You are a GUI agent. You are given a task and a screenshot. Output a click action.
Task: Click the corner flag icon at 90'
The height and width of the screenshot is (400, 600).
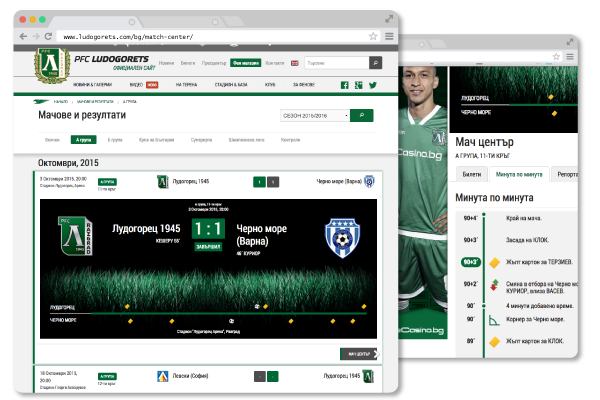[x=494, y=320]
